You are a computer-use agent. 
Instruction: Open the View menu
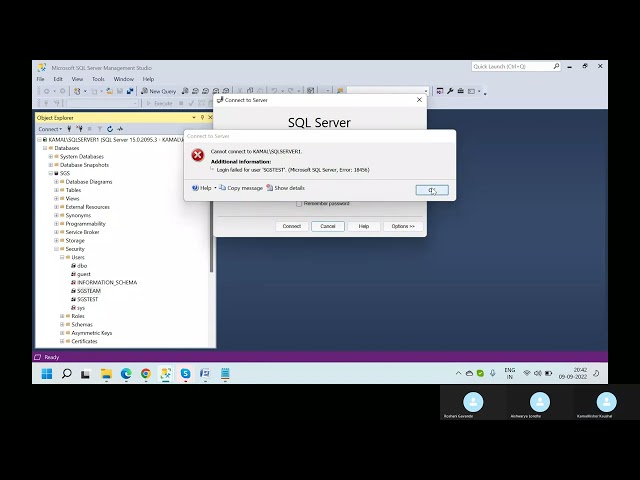tap(77, 79)
